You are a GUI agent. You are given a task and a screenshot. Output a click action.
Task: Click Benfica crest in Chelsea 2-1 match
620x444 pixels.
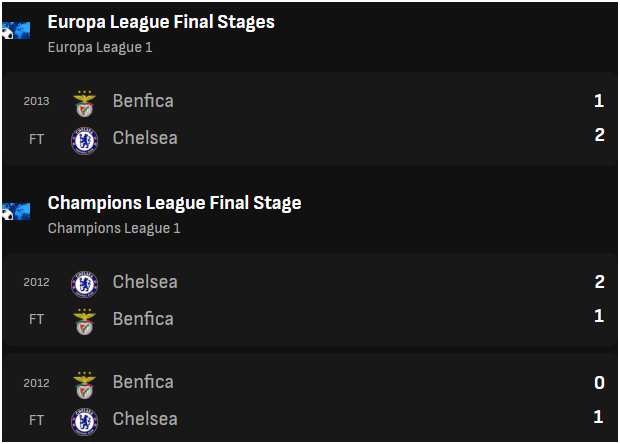(x=85, y=322)
